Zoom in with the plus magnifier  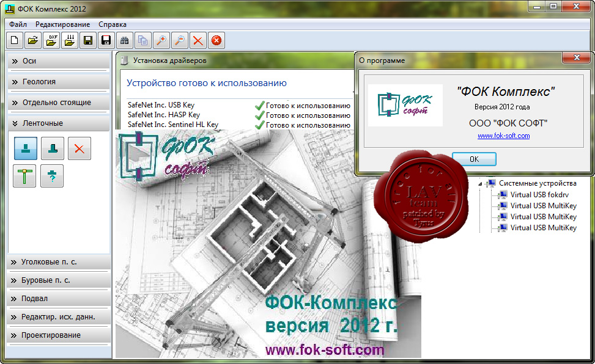click(x=161, y=40)
